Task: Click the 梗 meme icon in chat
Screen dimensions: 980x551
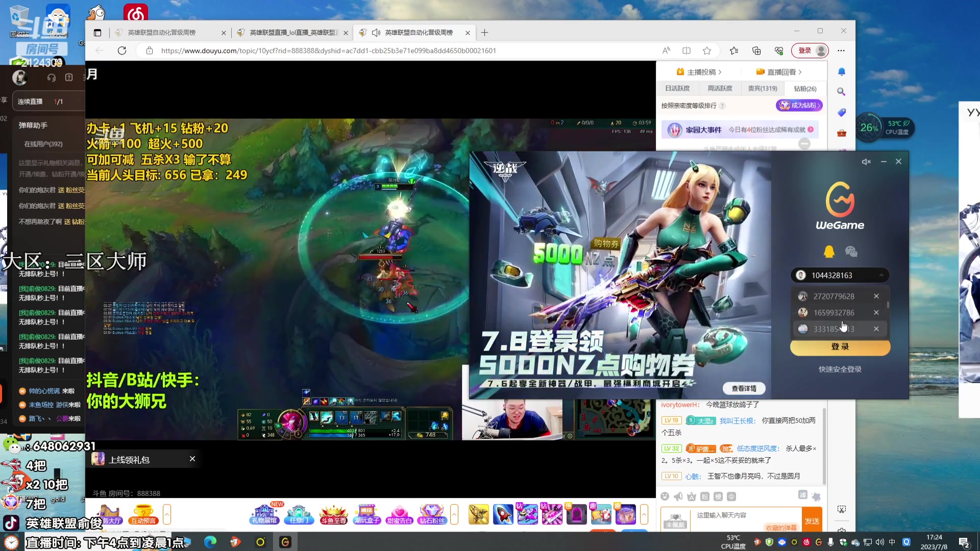Action: coord(718,496)
